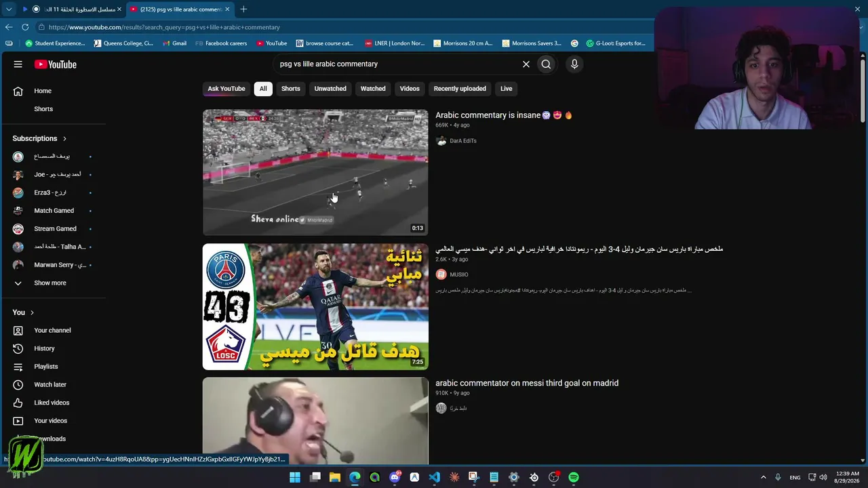
Task: Open Facebook careers bookmark
Action: (221, 43)
